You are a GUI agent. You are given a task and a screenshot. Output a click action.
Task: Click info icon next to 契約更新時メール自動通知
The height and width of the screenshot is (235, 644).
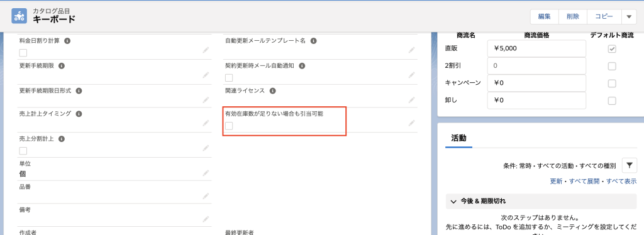point(302,65)
